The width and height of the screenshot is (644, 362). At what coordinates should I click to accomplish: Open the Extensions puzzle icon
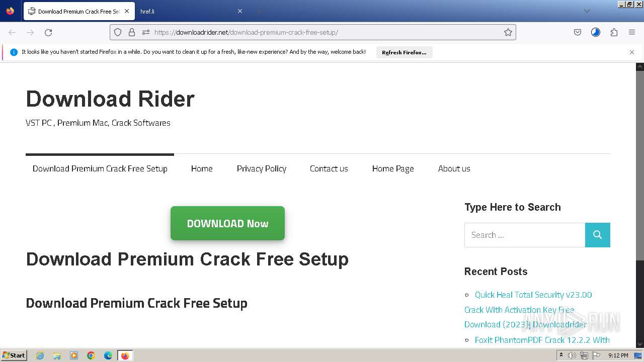(614, 32)
